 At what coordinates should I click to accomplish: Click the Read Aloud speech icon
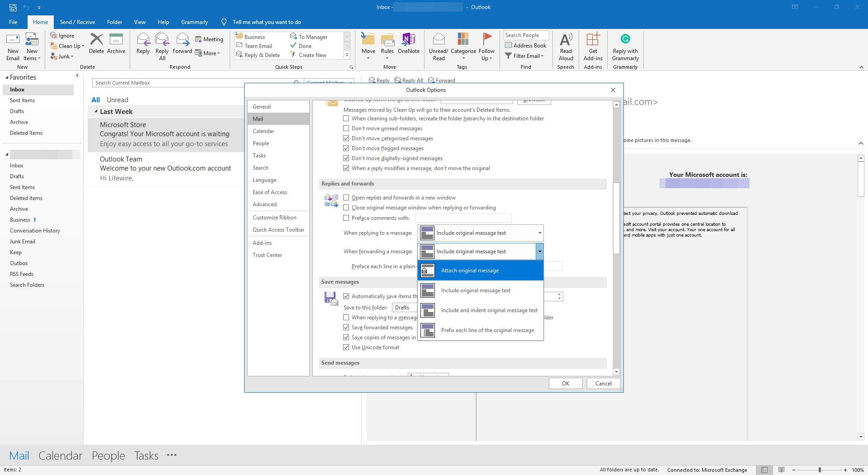[x=566, y=47]
